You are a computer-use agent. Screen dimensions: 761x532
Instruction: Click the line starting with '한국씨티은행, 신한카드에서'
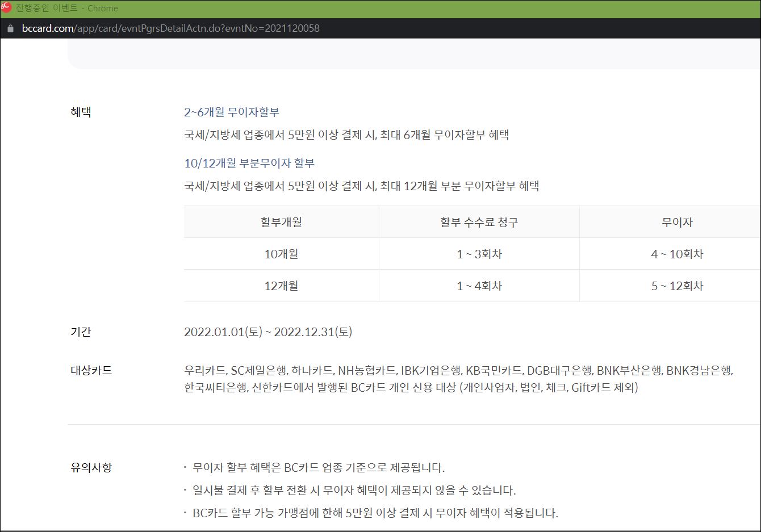click(x=411, y=387)
